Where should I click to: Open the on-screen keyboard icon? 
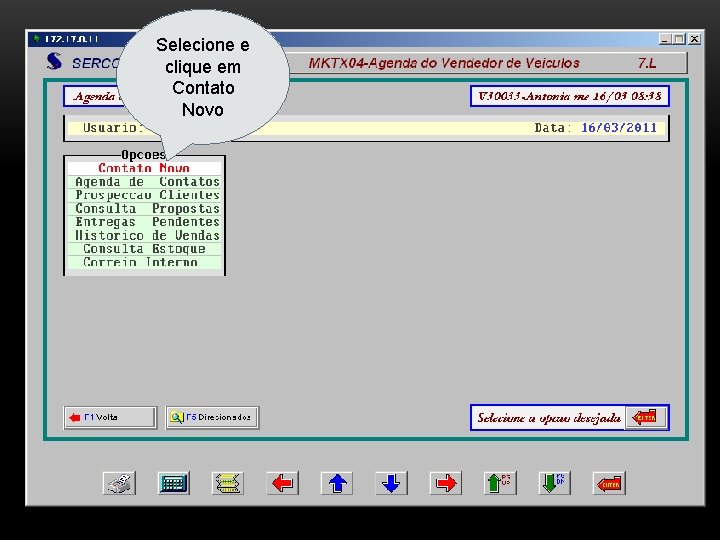click(174, 483)
